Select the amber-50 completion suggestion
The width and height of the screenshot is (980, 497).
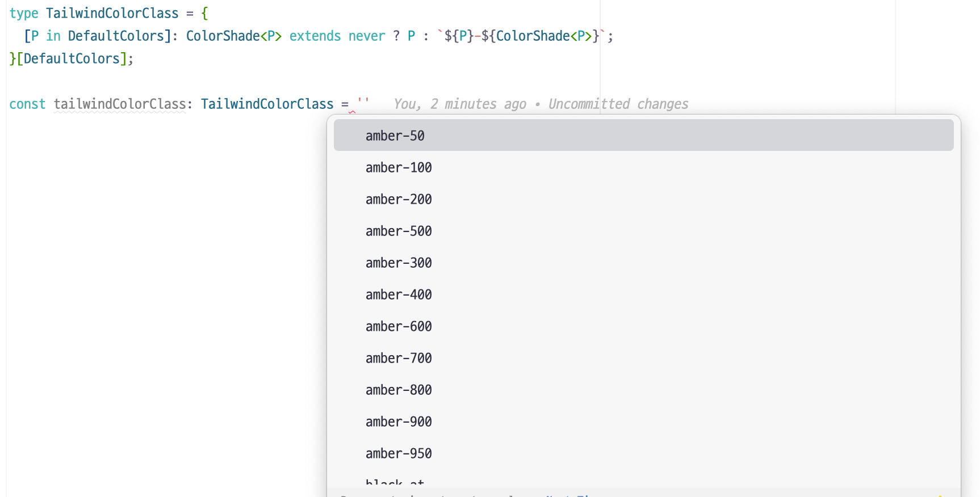click(x=395, y=136)
